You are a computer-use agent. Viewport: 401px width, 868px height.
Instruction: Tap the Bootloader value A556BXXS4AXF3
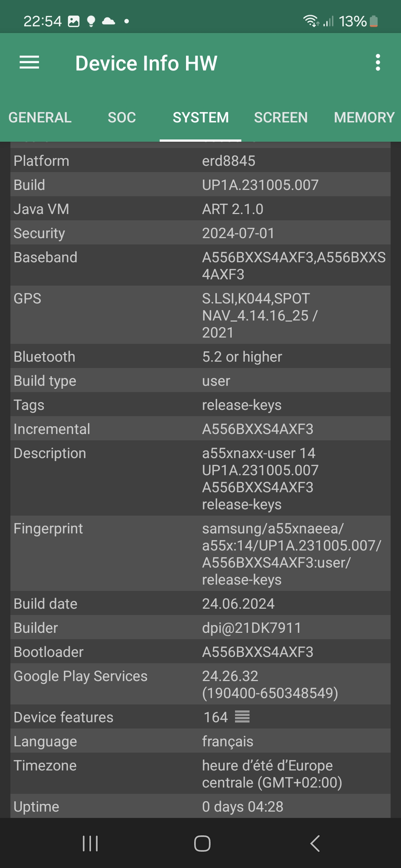(258, 652)
